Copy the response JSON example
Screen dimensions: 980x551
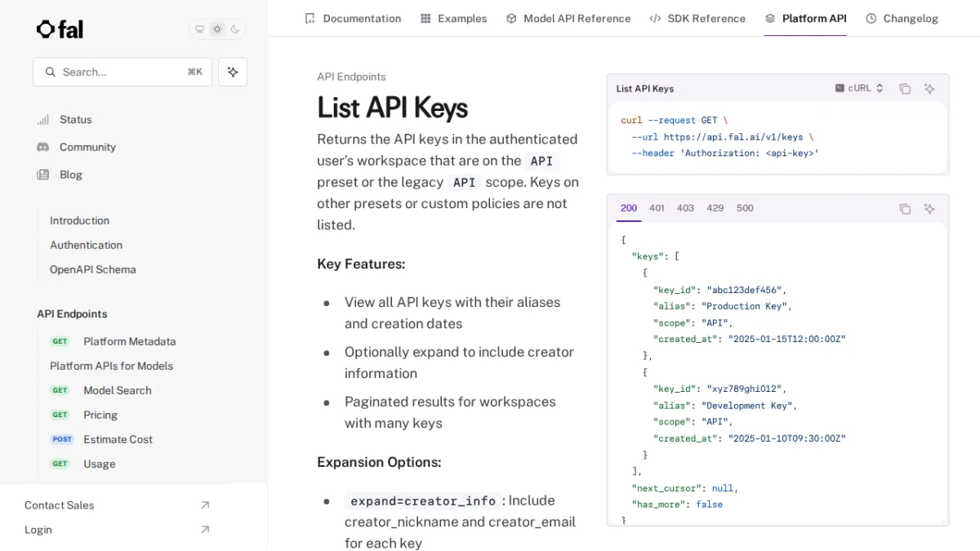(x=905, y=209)
